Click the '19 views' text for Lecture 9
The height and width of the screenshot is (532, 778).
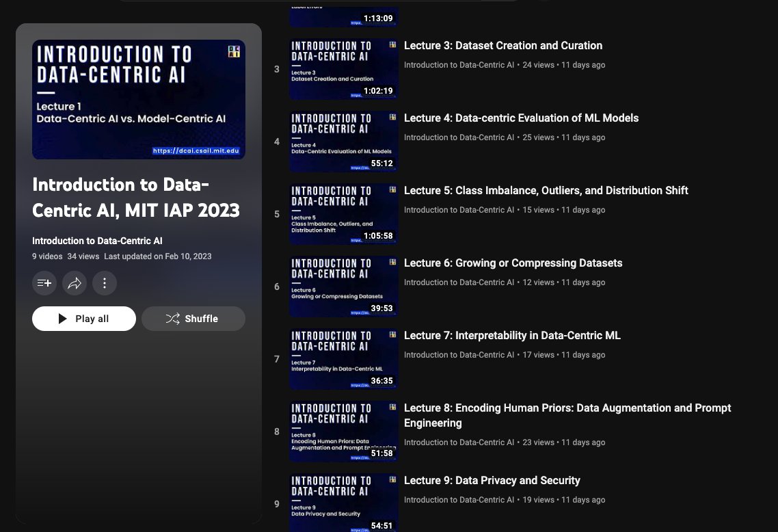click(538, 501)
